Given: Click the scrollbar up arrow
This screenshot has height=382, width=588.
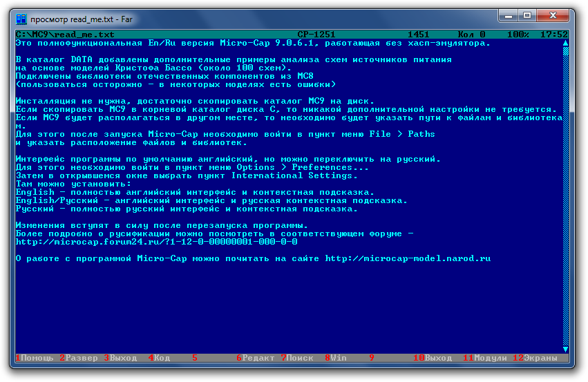Looking at the screenshot, I should [565, 43].
